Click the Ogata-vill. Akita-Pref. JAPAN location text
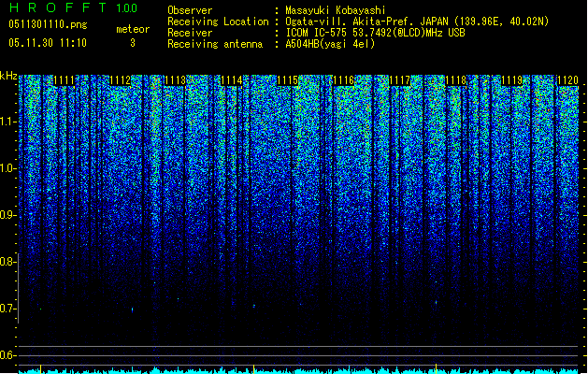Image resolution: width=588 pixels, height=374 pixels. (417, 22)
